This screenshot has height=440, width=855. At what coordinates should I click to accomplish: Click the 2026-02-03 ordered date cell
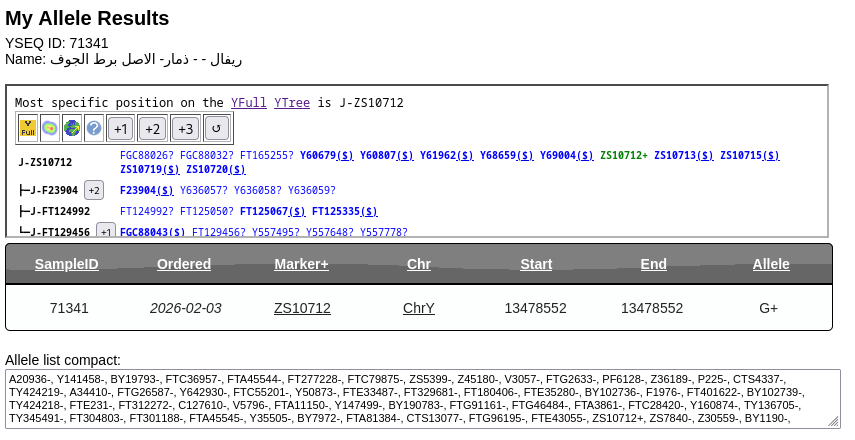(185, 308)
